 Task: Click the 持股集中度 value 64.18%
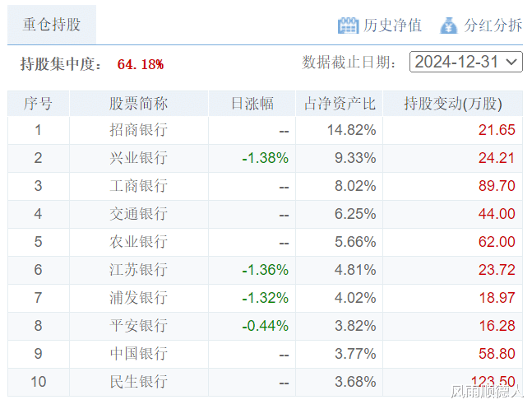[141, 64]
